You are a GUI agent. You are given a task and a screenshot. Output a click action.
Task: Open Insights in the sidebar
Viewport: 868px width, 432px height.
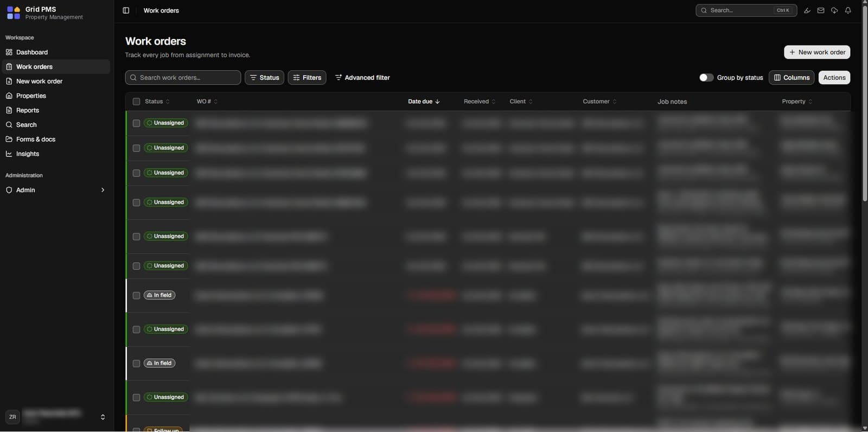[56, 154]
